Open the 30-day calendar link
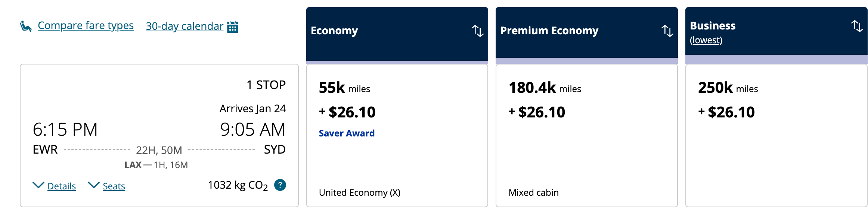This screenshot has height=214, width=868. tap(185, 26)
